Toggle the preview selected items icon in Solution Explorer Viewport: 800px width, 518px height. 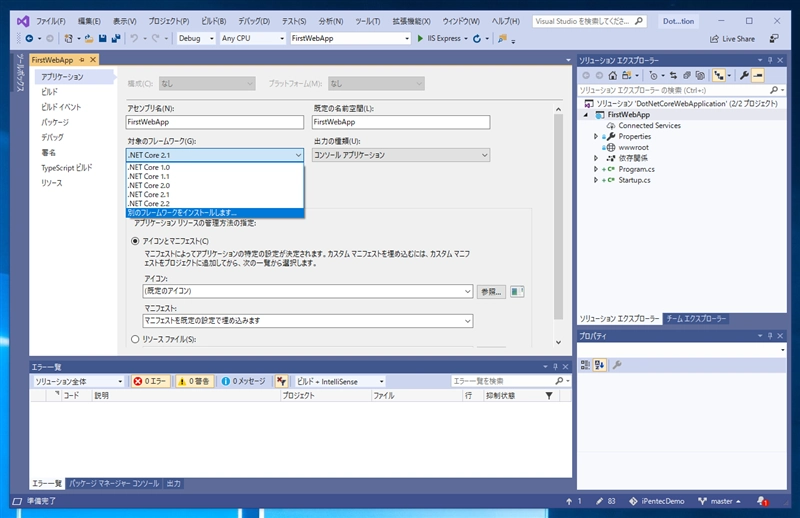[758, 76]
